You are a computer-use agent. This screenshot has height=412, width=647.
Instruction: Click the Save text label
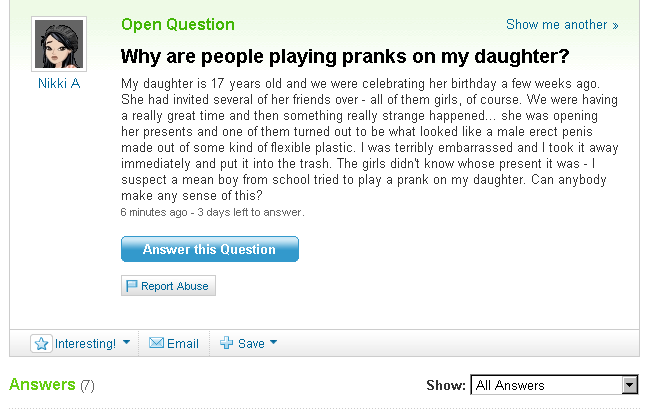(251, 343)
